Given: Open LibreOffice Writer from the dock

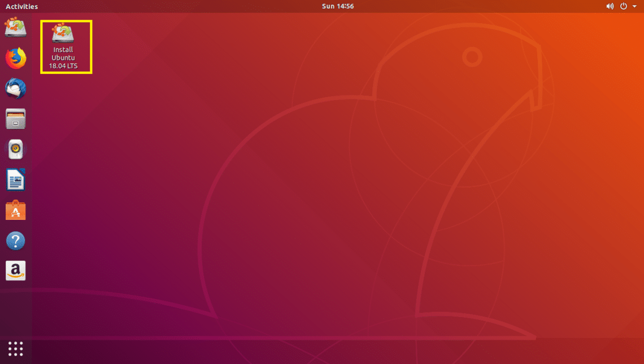Looking at the screenshot, I should pyautogui.click(x=16, y=180).
